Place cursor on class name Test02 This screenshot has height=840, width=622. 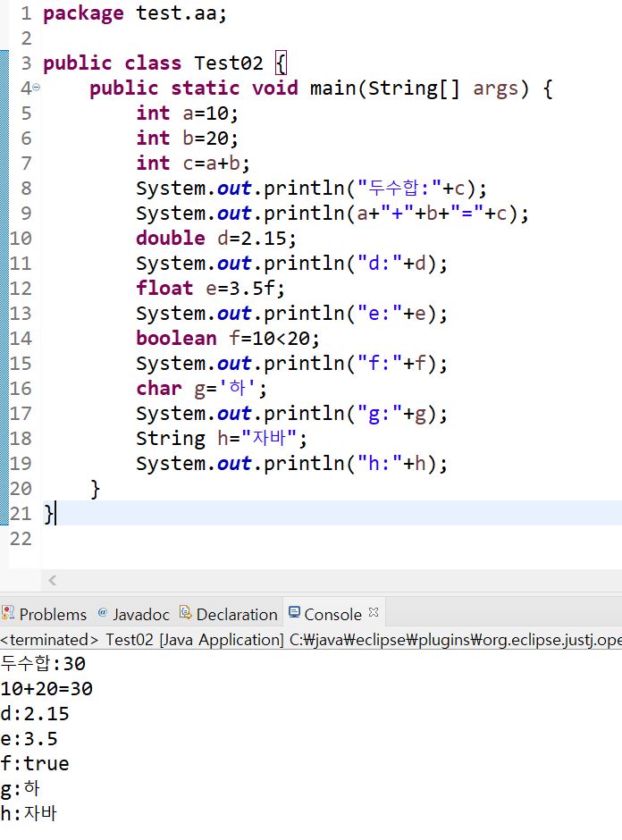[228, 63]
